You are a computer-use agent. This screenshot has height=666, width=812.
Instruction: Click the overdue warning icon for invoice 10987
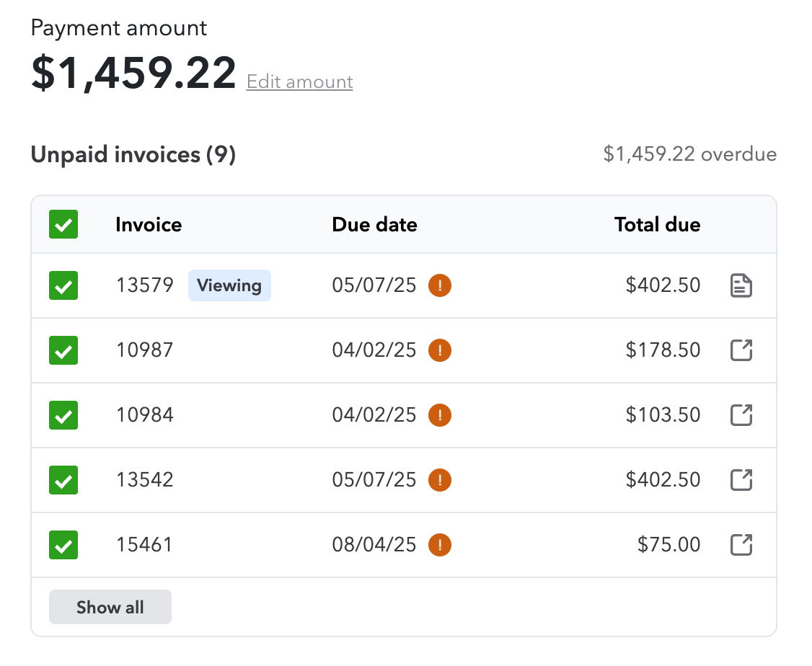click(440, 350)
